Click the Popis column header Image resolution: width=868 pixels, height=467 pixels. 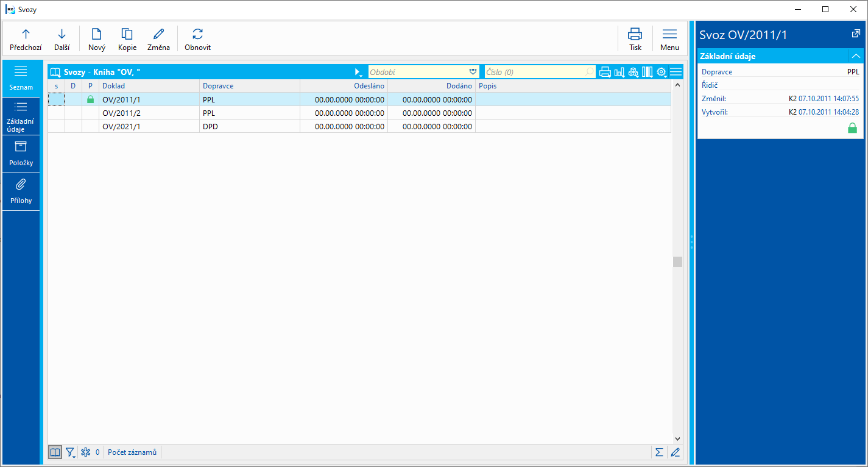click(573, 86)
